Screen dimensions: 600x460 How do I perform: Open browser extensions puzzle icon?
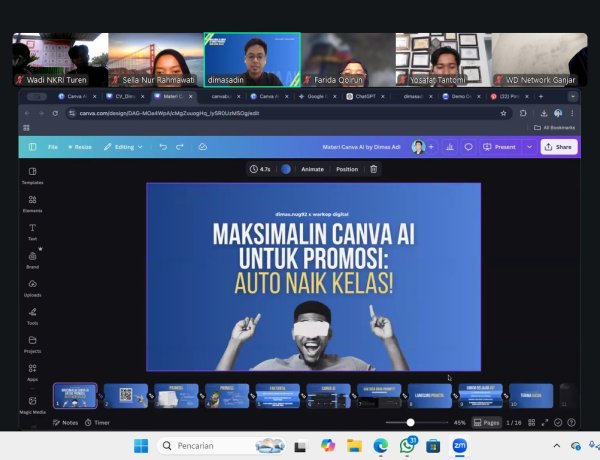point(523,113)
